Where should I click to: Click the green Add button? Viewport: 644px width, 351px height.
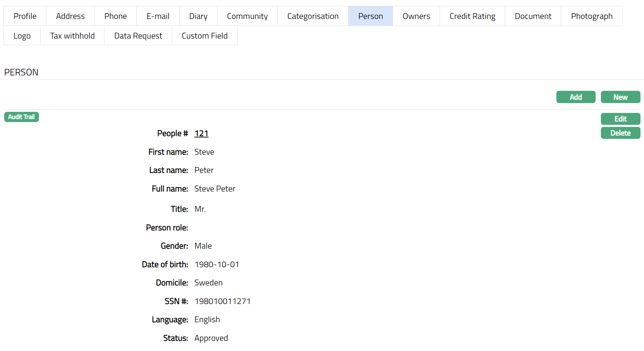click(x=576, y=97)
